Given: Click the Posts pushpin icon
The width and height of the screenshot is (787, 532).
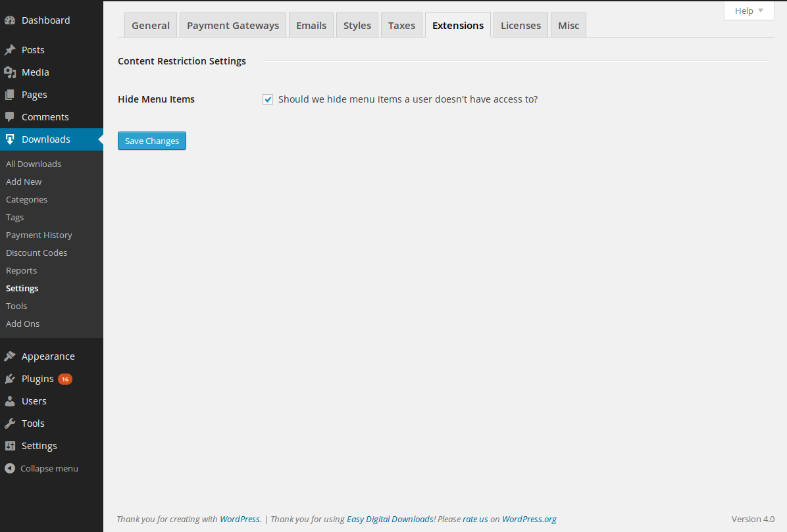Looking at the screenshot, I should click(10, 50).
